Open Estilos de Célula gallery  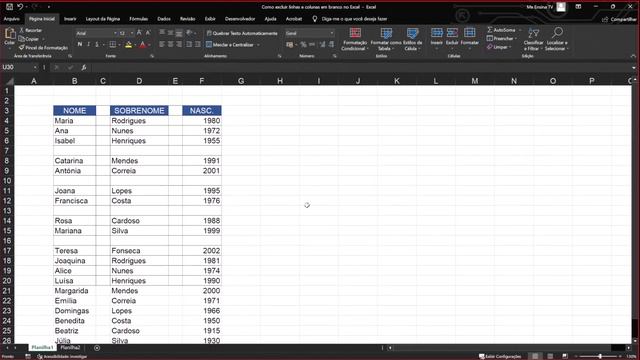pyautogui.click(x=413, y=39)
